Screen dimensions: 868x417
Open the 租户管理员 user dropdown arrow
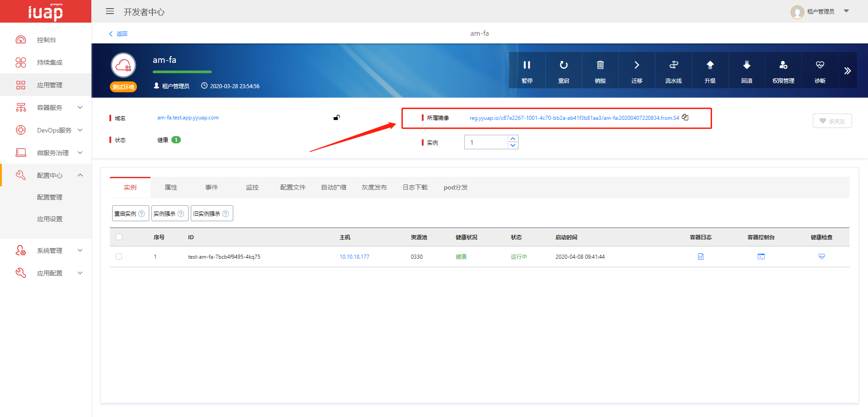pyautogui.click(x=846, y=11)
